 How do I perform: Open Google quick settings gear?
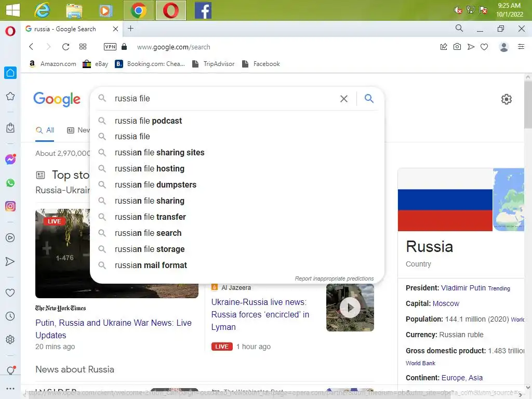click(x=506, y=99)
